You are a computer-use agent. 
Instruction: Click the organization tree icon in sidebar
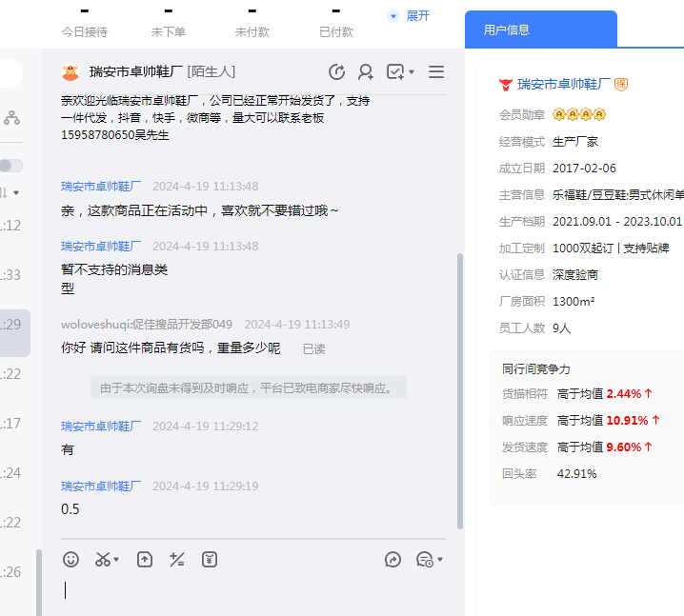11,118
